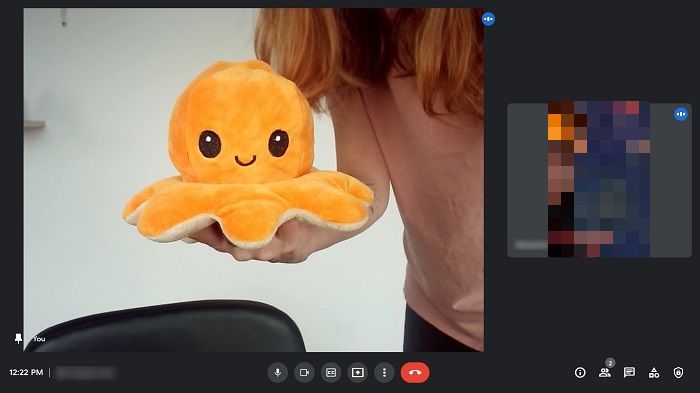
Task: Click the 12:22 PM clock text
Action: (x=26, y=372)
